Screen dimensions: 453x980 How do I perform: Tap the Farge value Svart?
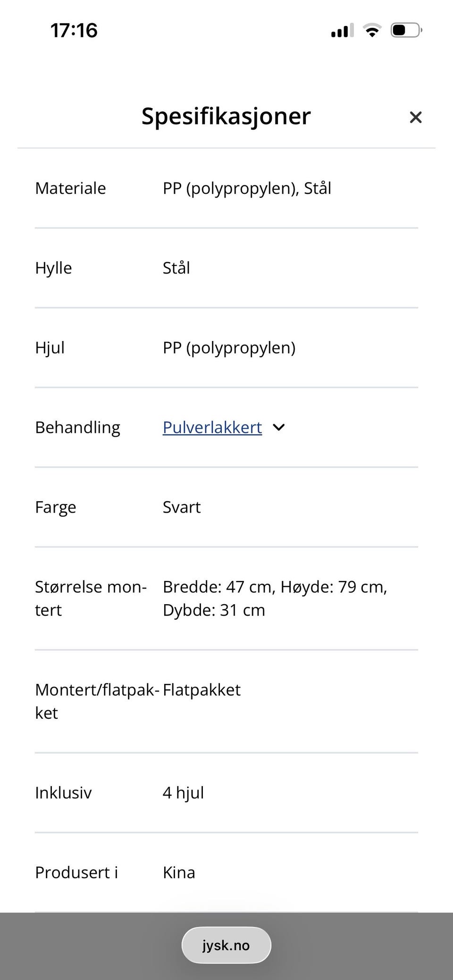coord(182,507)
